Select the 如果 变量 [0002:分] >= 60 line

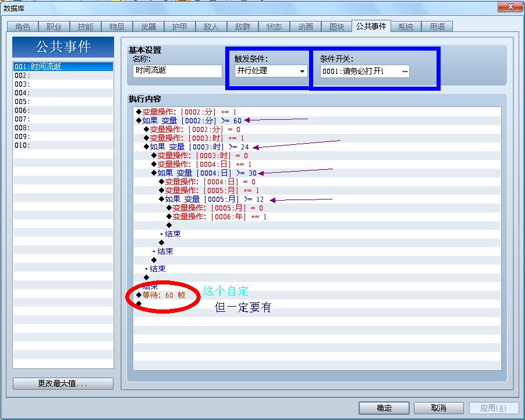tap(317, 120)
